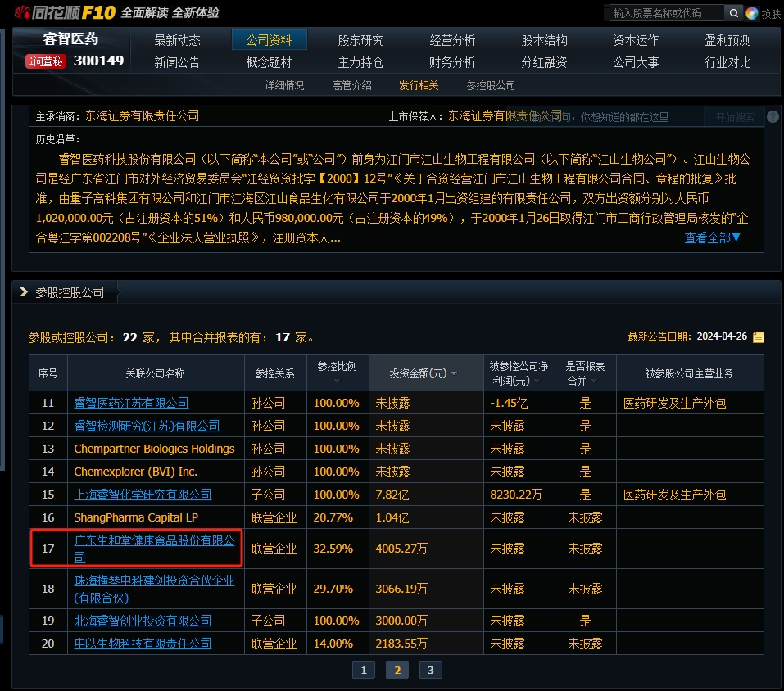Sort by 是否报表合并 column arrow
The height and width of the screenshot is (691, 784).
(595, 382)
